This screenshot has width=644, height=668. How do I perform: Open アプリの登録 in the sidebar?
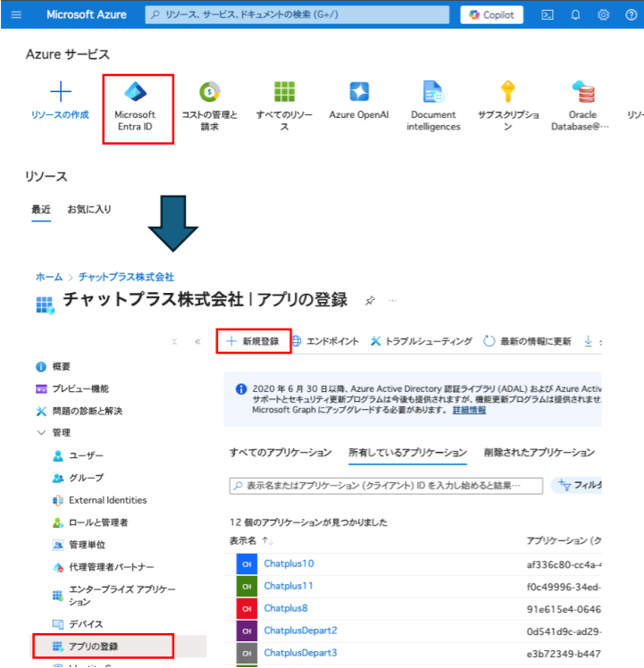point(104,647)
